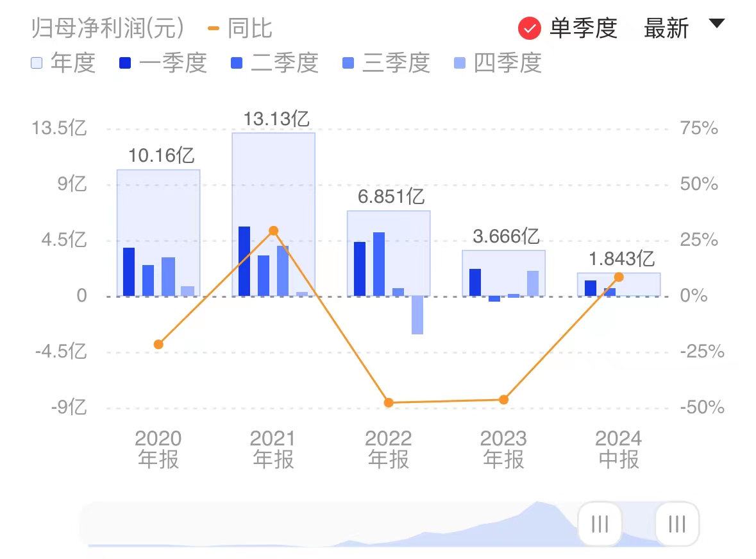The image size is (756, 559).
Task: Click the 13.5亿 left axis value
Action: (x=59, y=128)
